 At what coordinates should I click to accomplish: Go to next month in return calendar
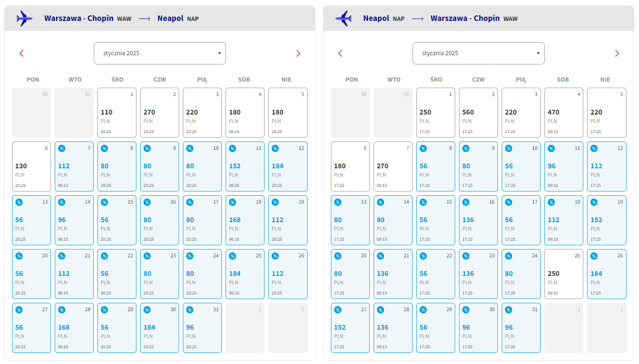[x=617, y=53]
